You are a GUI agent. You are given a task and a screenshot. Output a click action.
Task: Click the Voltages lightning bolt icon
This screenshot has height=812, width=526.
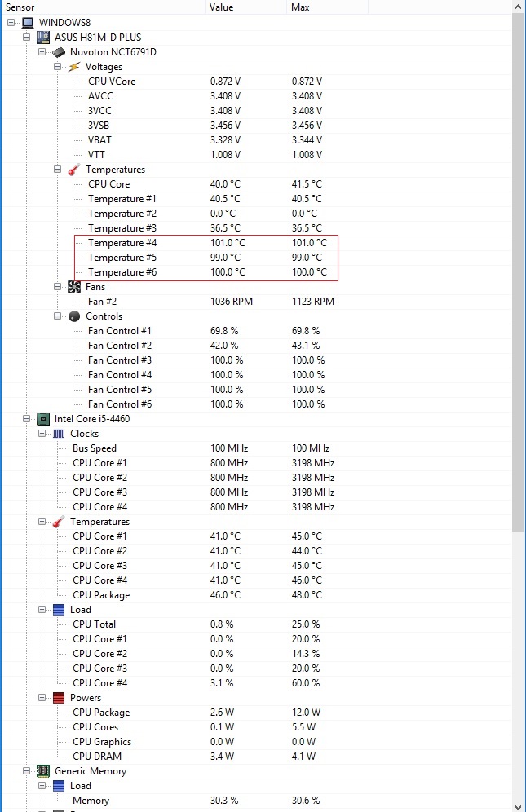coord(75,67)
